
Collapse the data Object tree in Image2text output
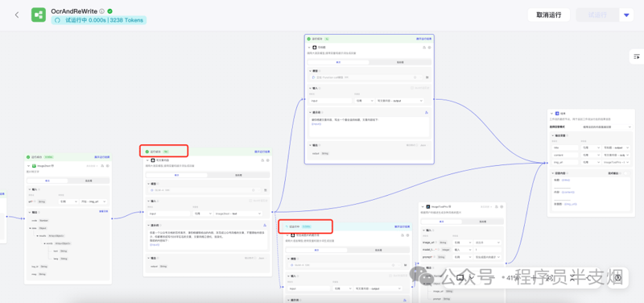point(31,228)
